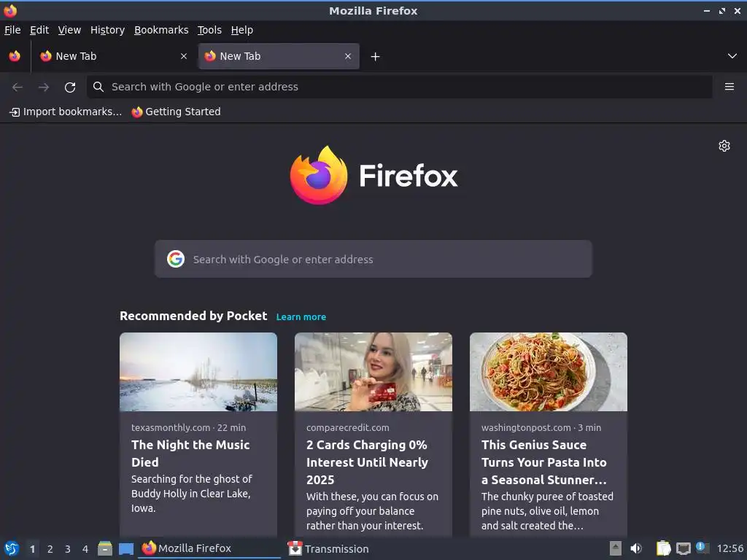This screenshot has width=747, height=560.
Task: Click comparecredit.com source text
Action: coord(348,427)
